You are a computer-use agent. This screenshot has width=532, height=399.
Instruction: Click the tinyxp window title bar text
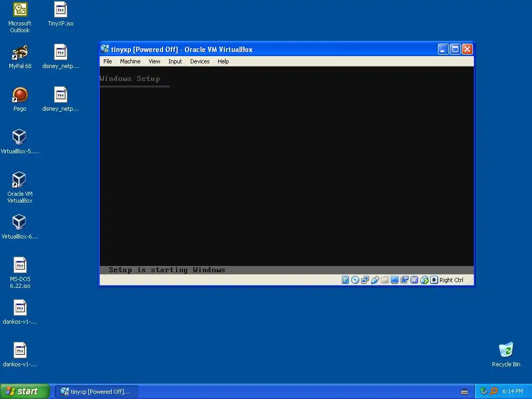pyautogui.click(x=182, y=49)
